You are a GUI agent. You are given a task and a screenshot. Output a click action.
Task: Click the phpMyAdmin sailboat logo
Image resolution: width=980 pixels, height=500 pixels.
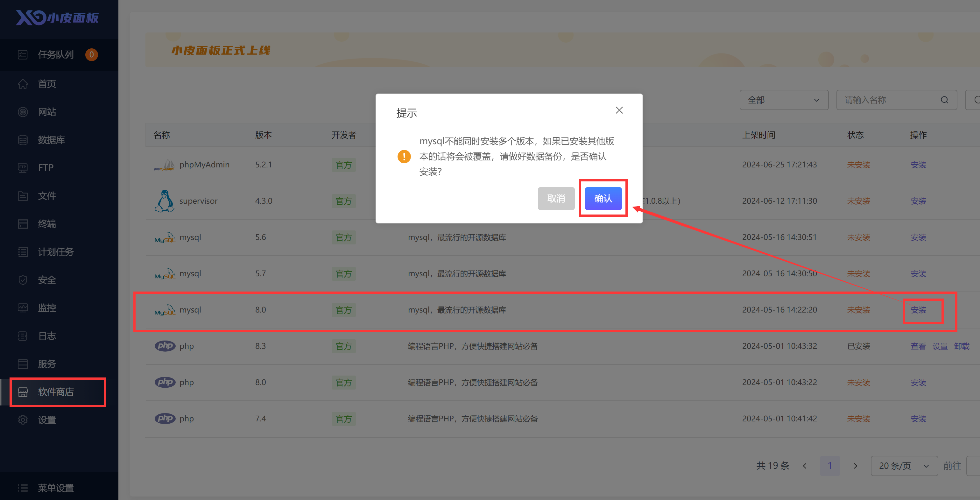click(x=164, y=165)
